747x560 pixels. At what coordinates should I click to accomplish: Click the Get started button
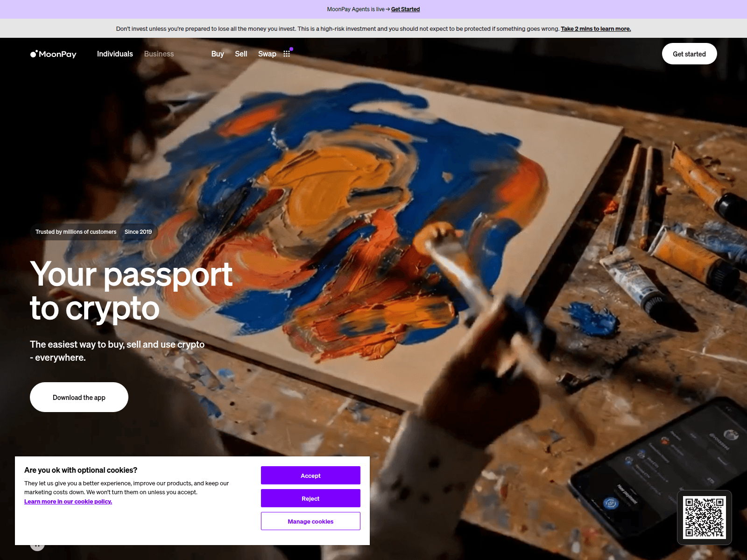(689, 54)
